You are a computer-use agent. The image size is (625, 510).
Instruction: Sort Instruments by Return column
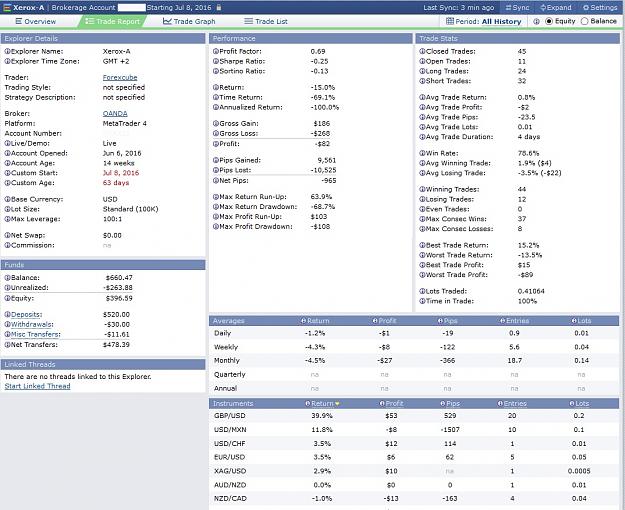[322, 404]
